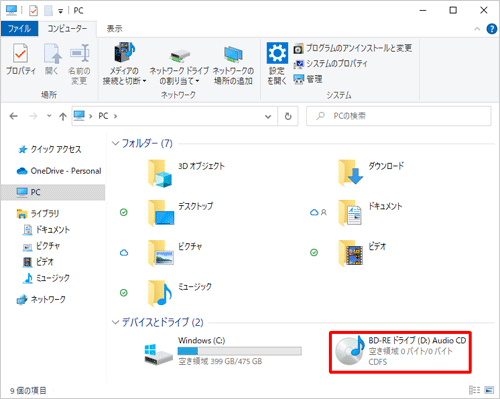Switch to the ファイル tab
Image resolution: width=500 pixels, height=399 pixels.
19,29
